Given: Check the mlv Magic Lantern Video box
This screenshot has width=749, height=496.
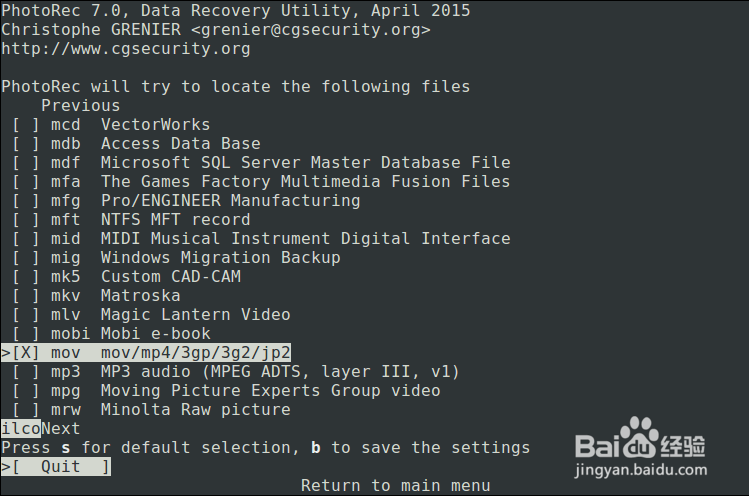Looking at the screenshot, I should pyautogui.click(x=26, y=315).
